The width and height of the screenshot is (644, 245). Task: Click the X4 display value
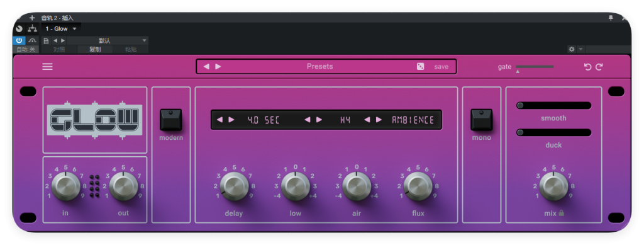tap(345, 120)
